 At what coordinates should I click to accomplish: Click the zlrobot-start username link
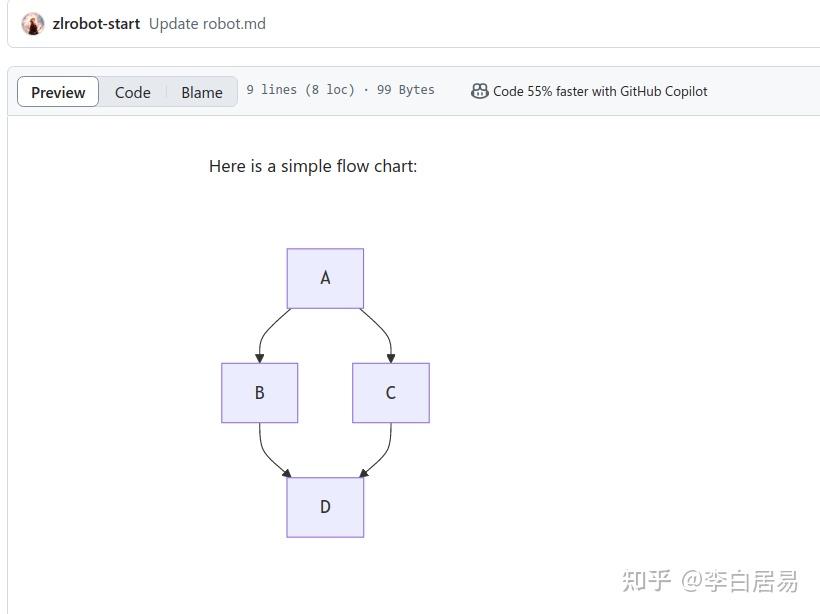pyautogui.click(x=96, y=23)
